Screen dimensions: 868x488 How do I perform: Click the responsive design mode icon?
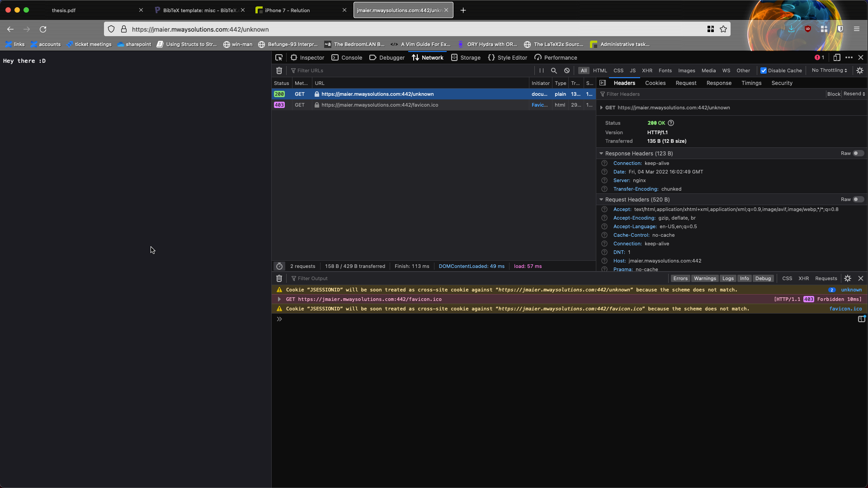837,57
